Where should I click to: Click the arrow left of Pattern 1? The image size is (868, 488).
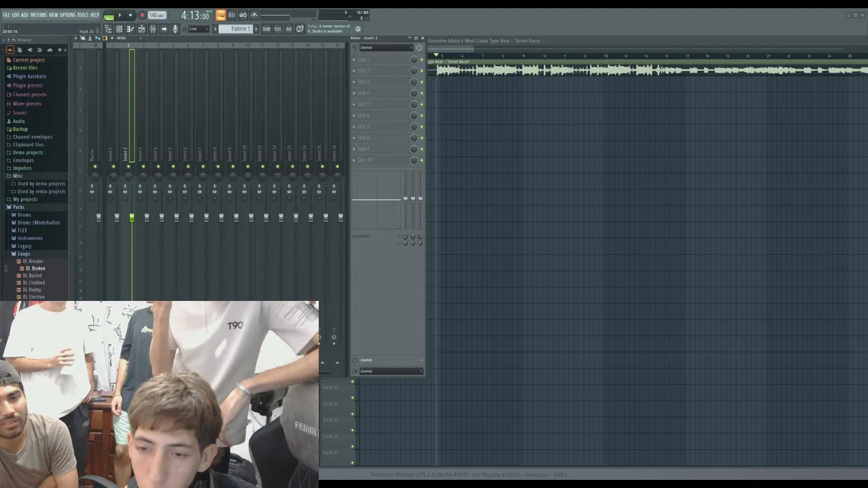tap(216, 29)
